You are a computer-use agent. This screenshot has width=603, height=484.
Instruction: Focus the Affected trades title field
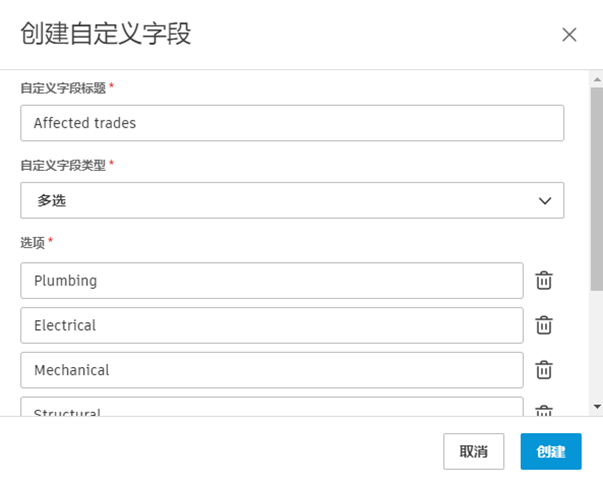tap(291, 123)
